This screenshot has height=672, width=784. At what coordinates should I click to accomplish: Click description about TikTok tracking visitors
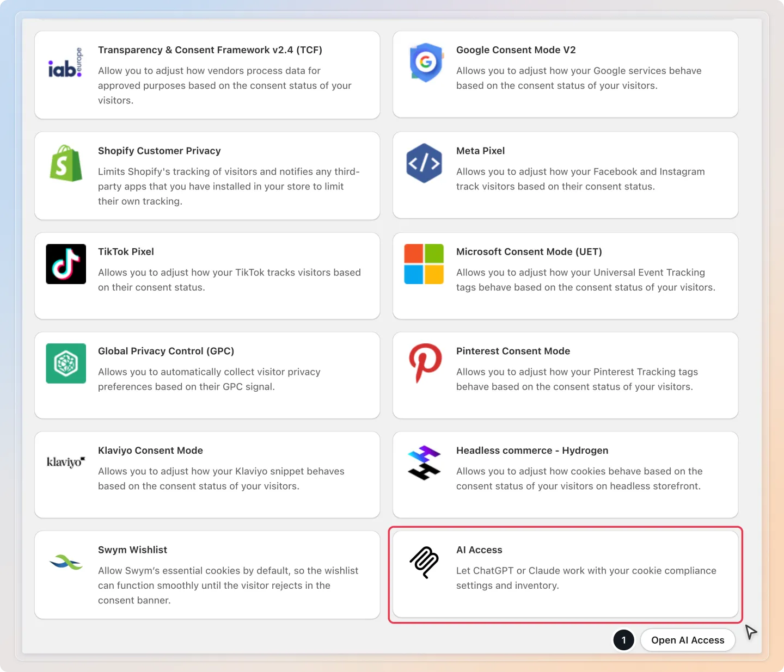pyautogui.click(x=230, y=280)
